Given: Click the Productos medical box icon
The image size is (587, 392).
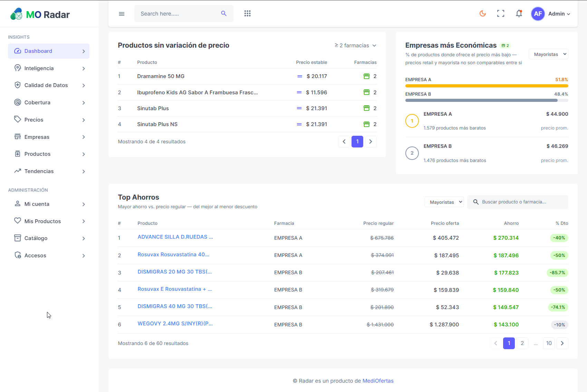Looking at the screenshot, I should tap(18, 154).
